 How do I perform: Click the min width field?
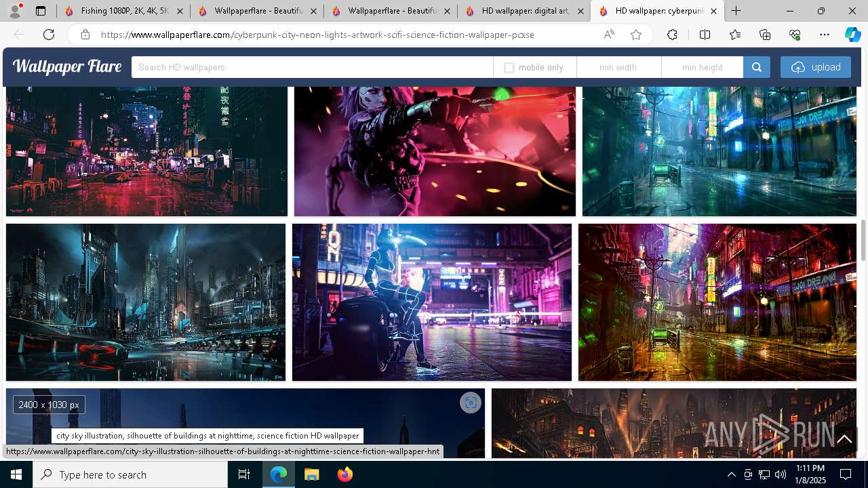(x=618, y=67)
